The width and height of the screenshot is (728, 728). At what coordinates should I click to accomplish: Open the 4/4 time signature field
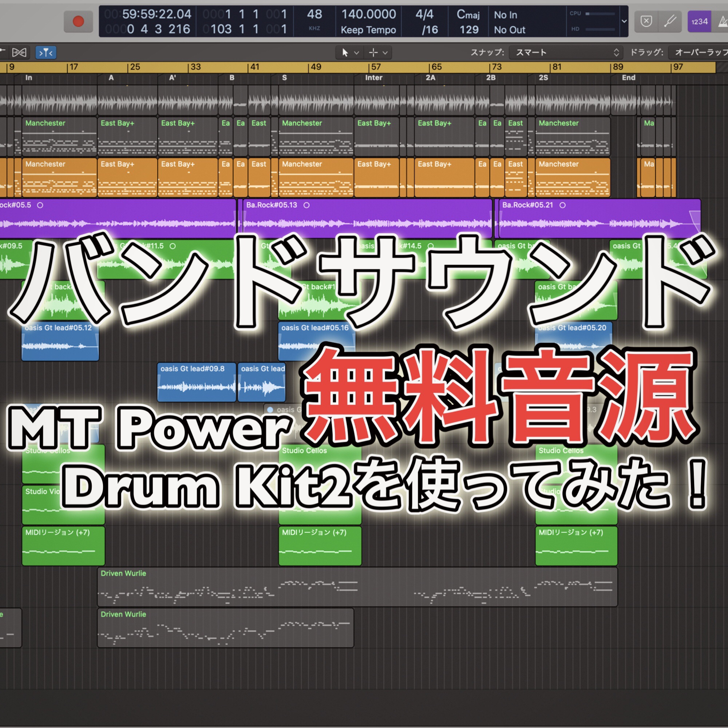coord(424,15)
